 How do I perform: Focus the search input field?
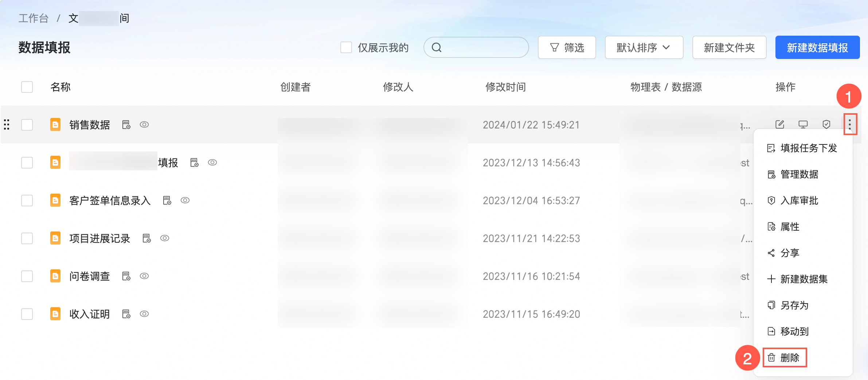pyautogui.click(x=476, y=47)
